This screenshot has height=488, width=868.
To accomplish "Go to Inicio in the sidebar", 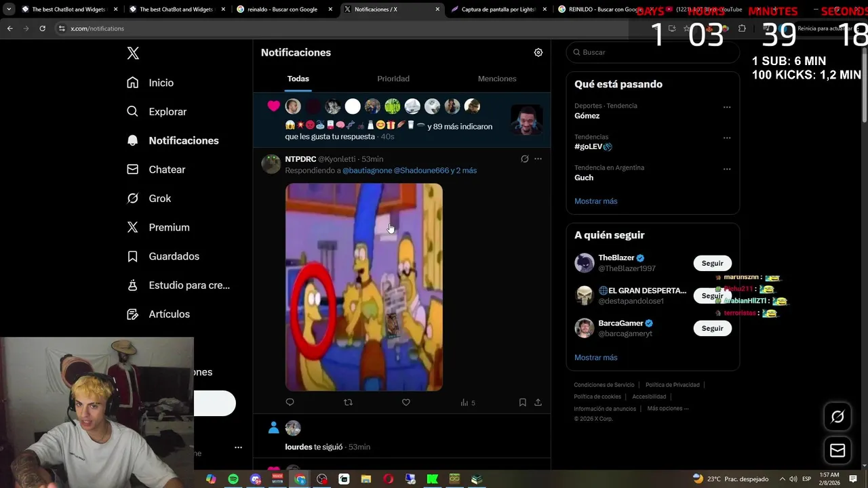I will [151, 83].
